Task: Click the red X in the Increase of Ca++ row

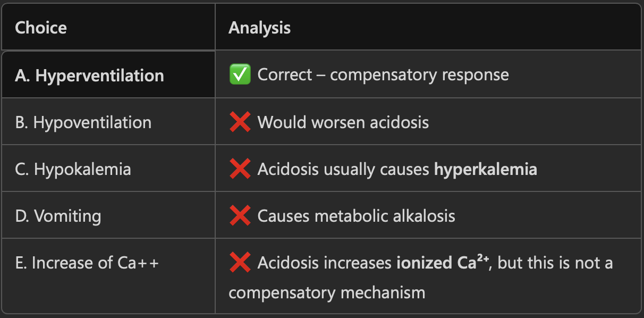Action: [x=240, y=263]
